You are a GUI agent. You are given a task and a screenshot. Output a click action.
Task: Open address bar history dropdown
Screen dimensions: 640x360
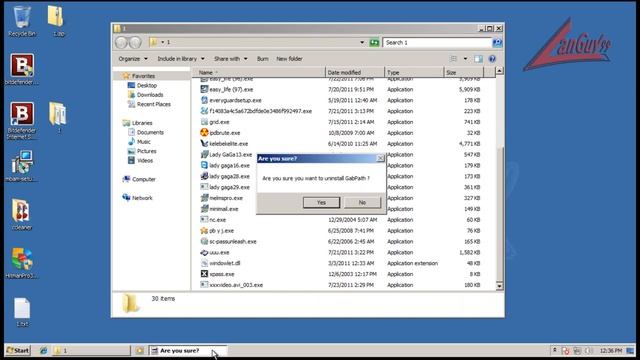click(x=362, y=42)
